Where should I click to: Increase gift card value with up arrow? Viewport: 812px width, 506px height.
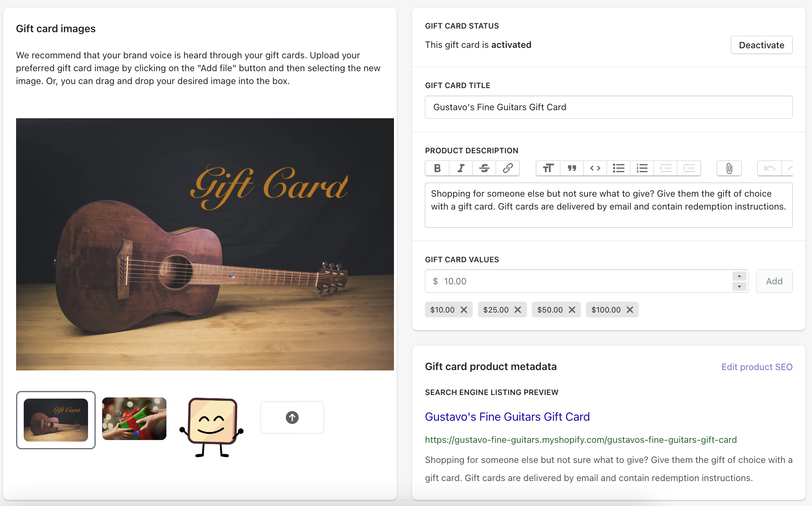pyautogui.click(x=739, y=276)
